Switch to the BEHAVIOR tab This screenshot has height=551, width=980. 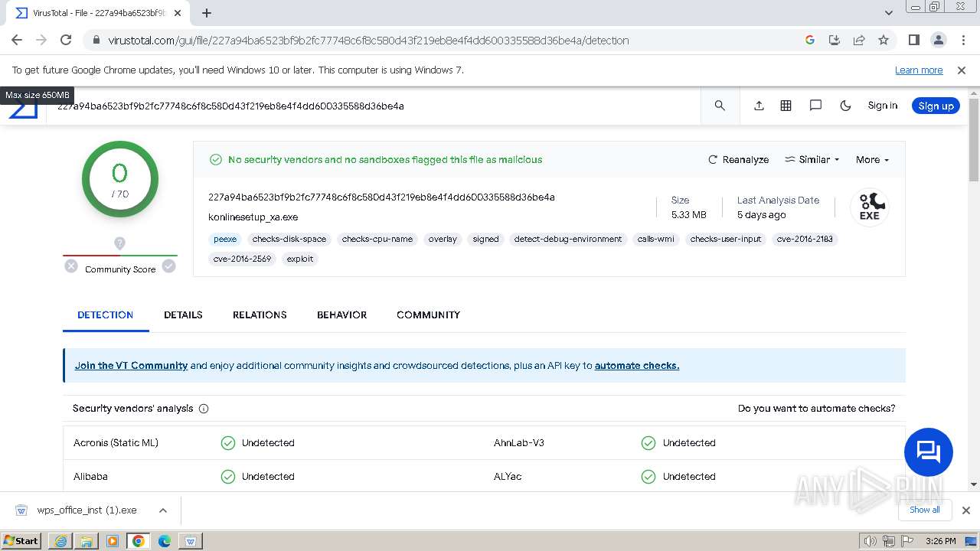[341, 315]
